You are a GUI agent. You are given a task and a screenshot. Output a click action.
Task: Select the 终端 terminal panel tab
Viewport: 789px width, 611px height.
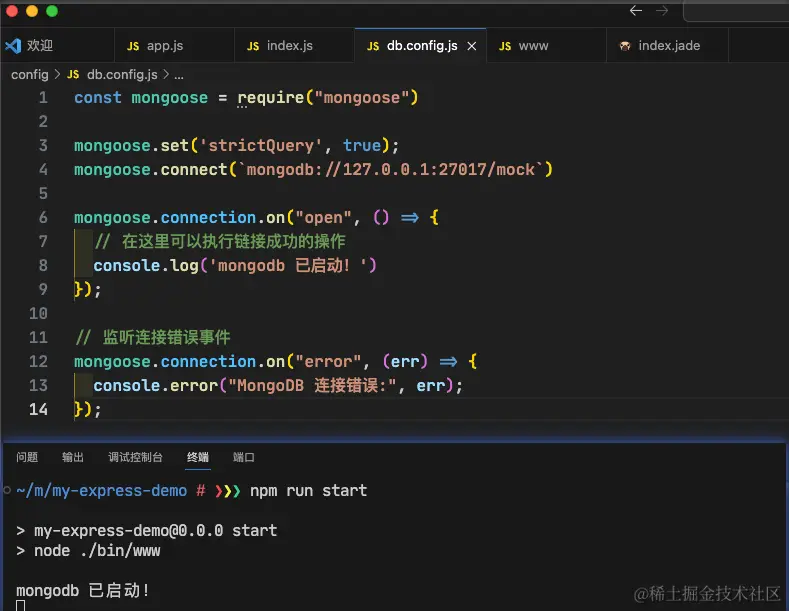[x=198, y=457]
